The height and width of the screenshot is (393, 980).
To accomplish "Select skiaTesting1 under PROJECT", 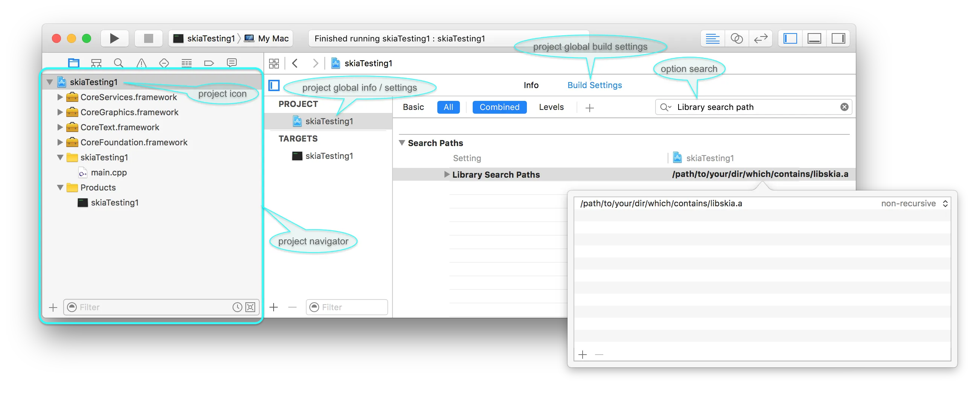I will (328, 121).
